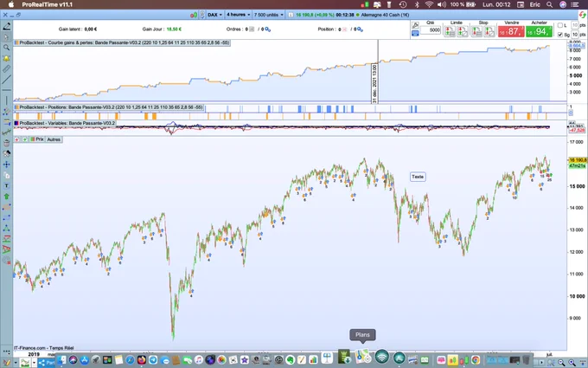Open Chrome from the Dock
This screenshot has height=368, width=588.
point(476,360)
